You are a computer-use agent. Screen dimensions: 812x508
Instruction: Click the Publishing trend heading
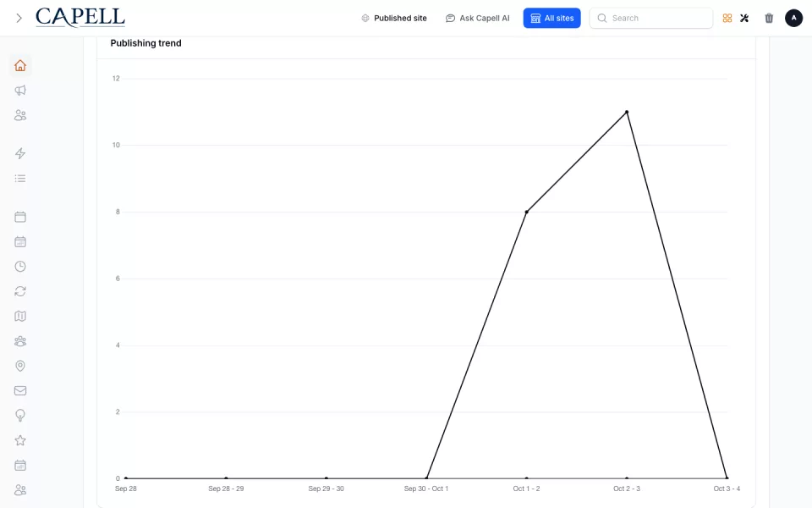[x=146, y=43]
